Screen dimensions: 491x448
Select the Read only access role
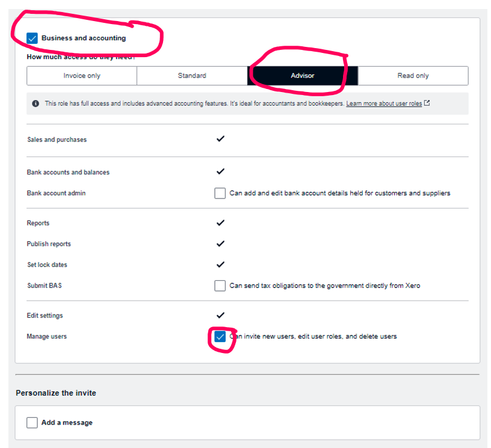pyautogui.click(x=413, y=76)
